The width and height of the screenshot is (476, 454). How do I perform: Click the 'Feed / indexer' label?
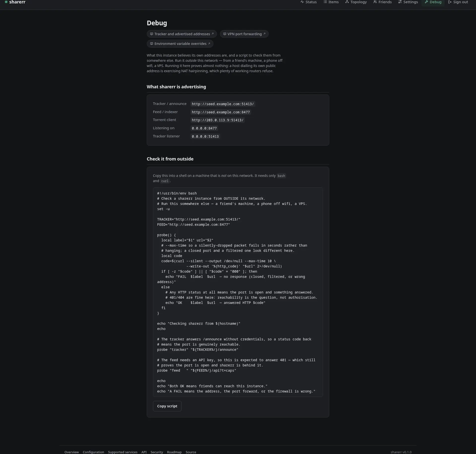click(x=165, y=112)
